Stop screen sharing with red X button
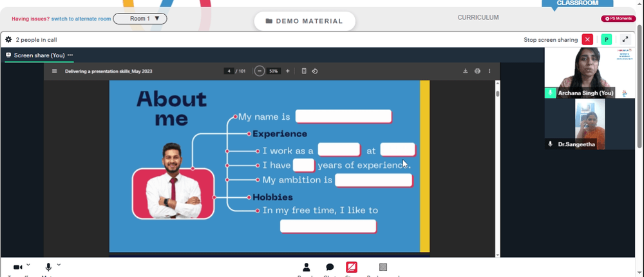 point(587,39)
